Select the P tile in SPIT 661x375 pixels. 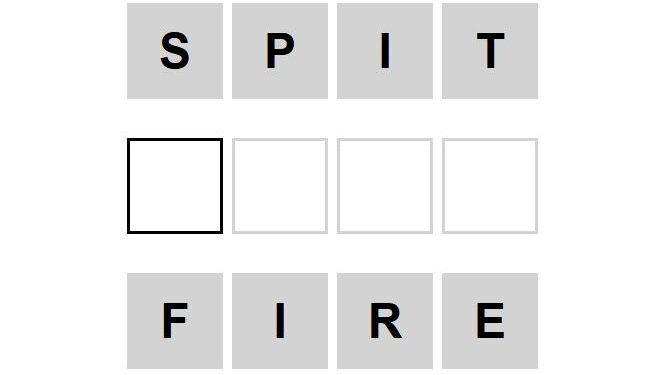coord(280,51)
